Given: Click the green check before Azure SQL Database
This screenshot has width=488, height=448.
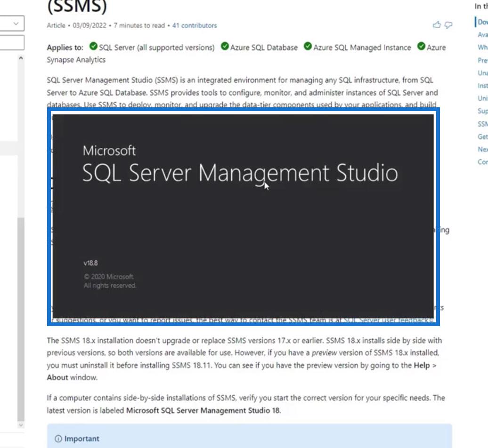Looking at the screenshot, I should [x=225, y=46].
